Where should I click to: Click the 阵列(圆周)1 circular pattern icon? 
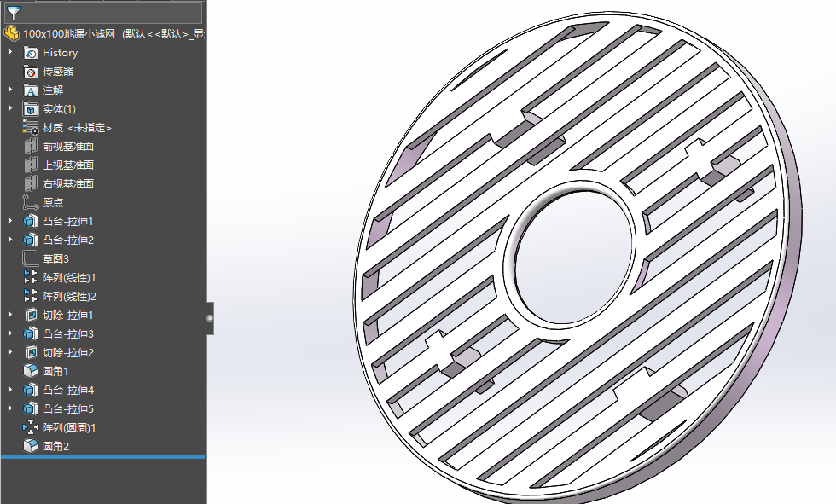31,428
